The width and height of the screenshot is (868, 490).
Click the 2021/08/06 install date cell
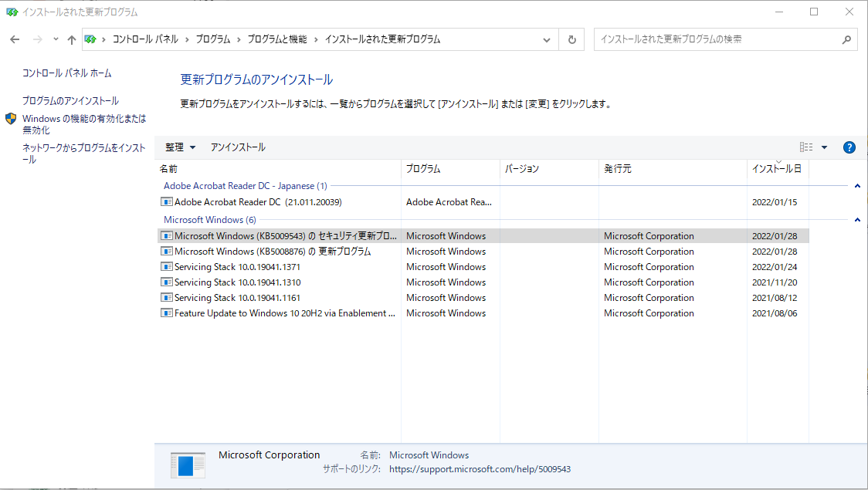point(775,313)
